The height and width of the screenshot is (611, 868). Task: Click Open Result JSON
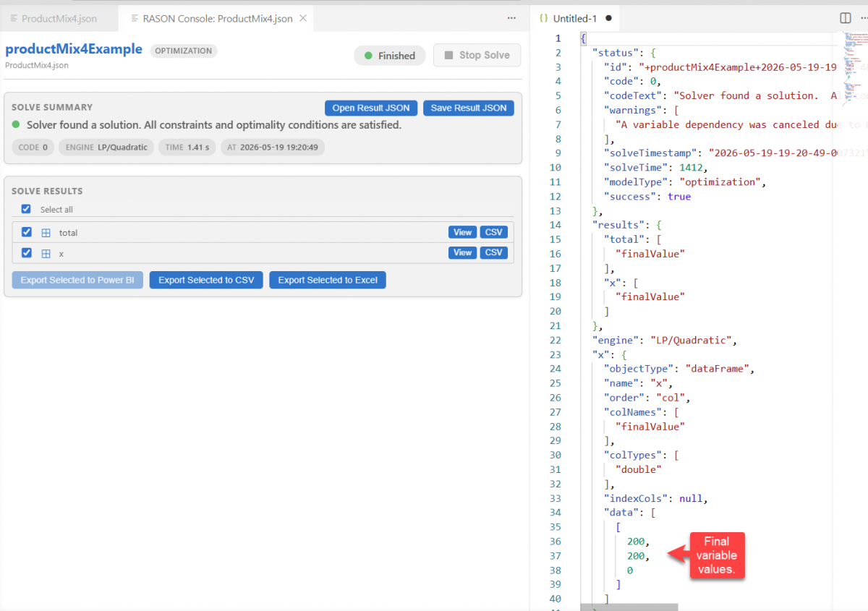coord(371,108)
